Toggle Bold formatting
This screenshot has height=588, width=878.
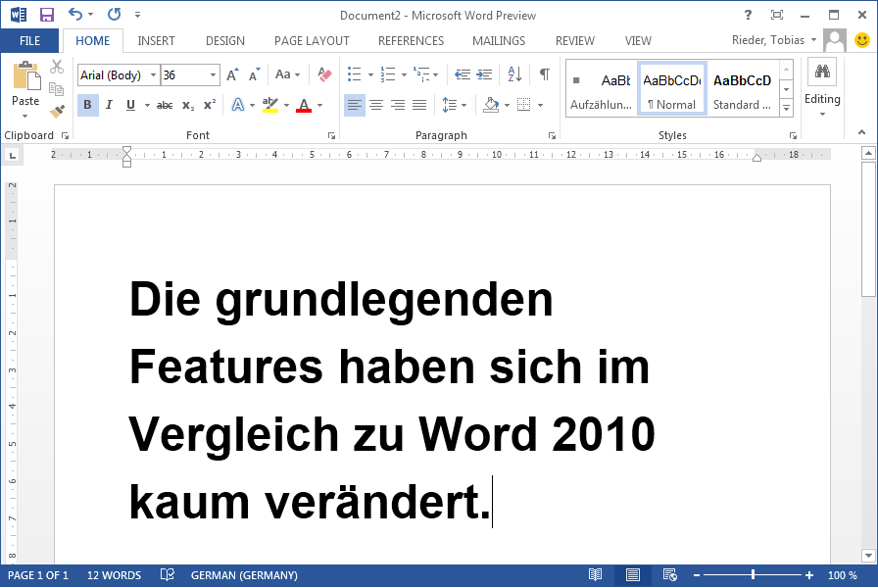tap(87, 105)
